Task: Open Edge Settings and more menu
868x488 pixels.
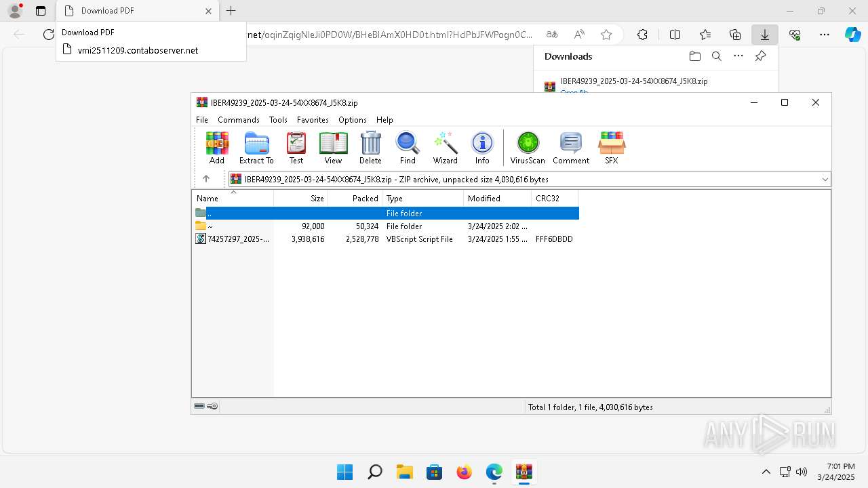Action: (825, 35)
